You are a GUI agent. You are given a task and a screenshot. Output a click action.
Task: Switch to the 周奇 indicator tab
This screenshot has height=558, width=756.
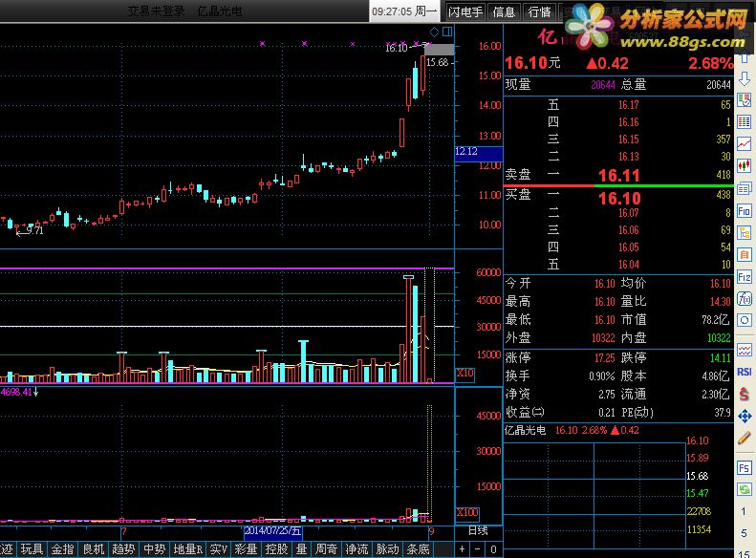327,548
